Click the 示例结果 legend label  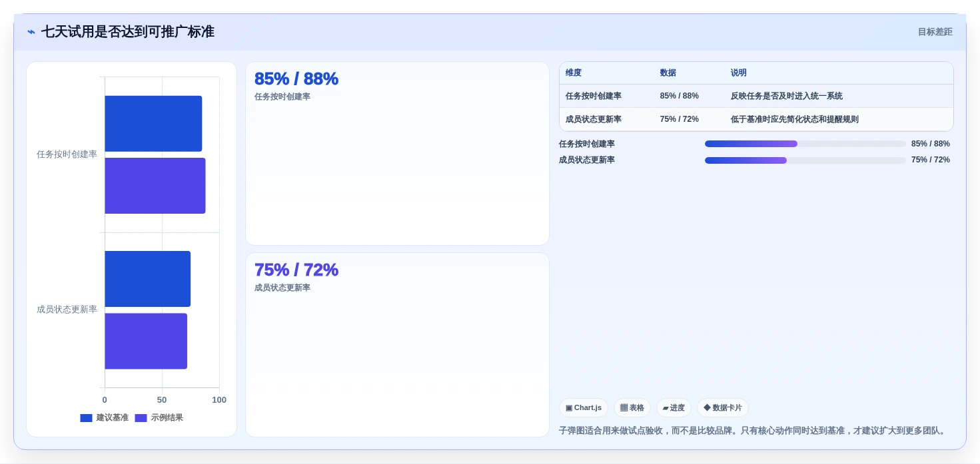[x=167, y=418]
